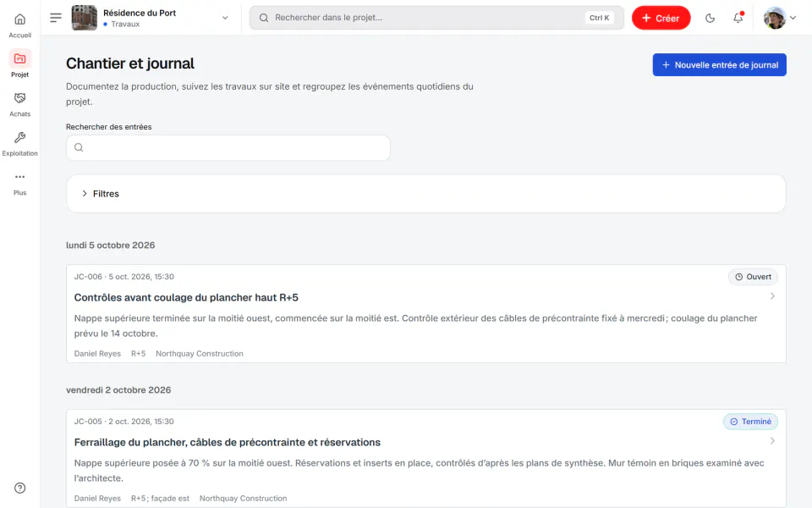The image size is (812, 508).
Task: Click the lundi 5 octobre 2026 date heading
Action: [110, 246]
